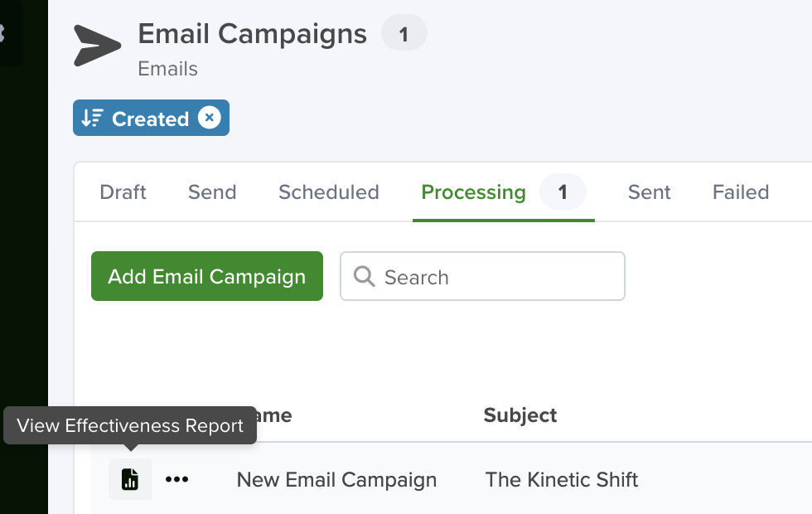
Task: Click the partially visible sidebar icon
Action: tap(2, 33)
